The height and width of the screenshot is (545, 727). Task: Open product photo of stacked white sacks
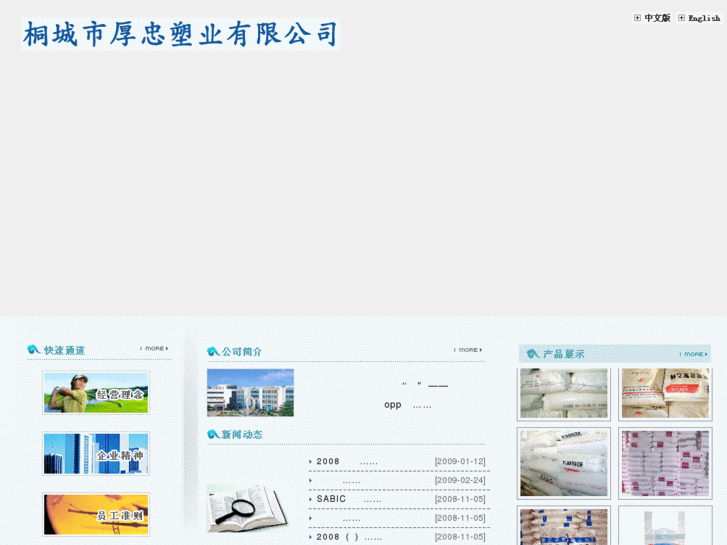[x=564, y=463]
